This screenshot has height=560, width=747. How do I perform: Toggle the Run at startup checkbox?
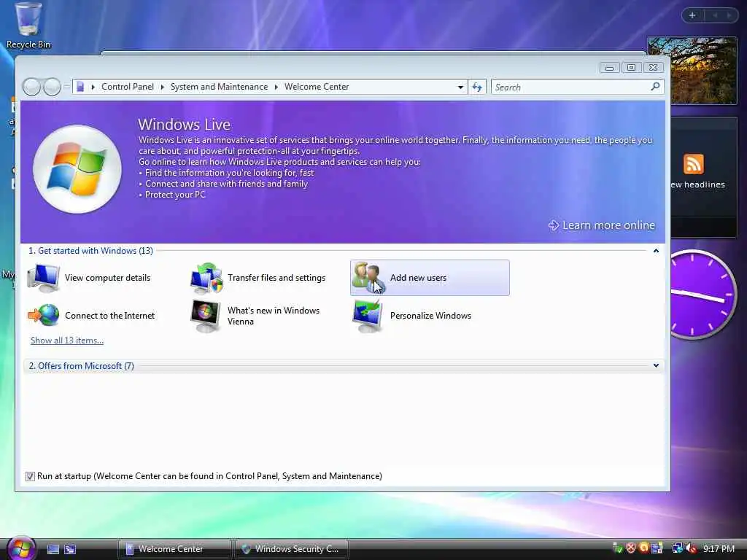tap(30, 476)
